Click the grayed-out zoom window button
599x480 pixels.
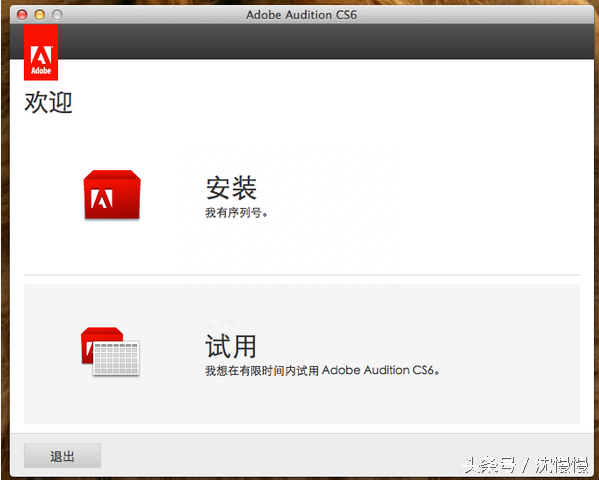tap(57, 15)
